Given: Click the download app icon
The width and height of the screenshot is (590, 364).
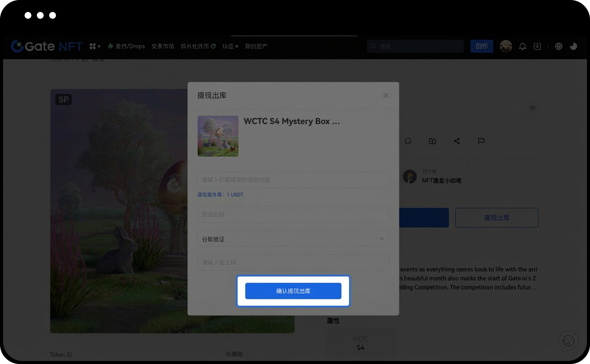Looking at the screenshot, I should pyautogui.click(x=537, y=46).
